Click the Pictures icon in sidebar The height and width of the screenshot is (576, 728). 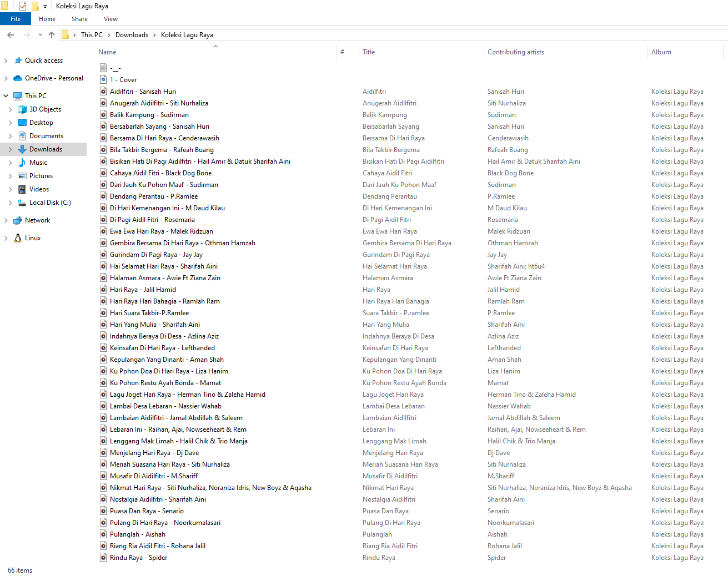click(22, 176)
